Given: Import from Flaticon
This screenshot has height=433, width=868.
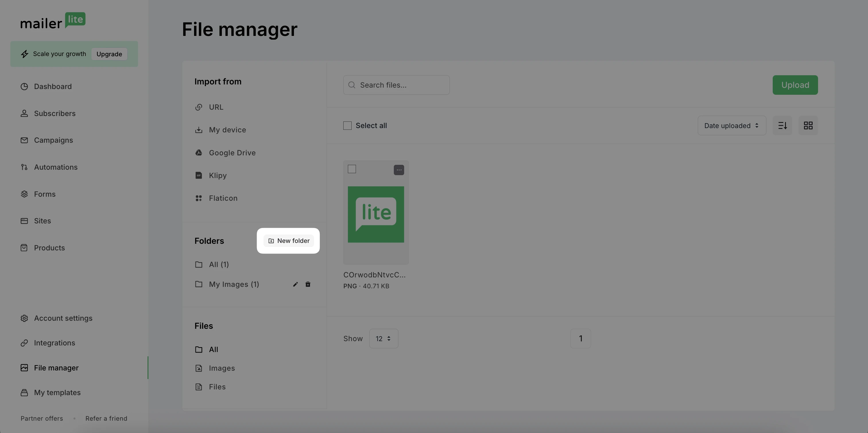Looking at the screenshot, I should click(x=223, y=198).
